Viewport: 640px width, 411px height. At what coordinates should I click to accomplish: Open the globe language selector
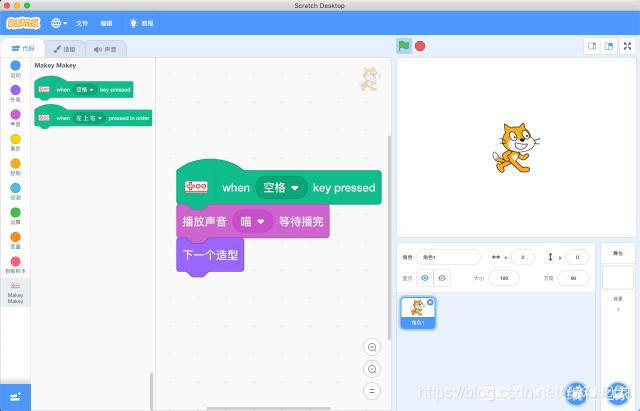tap(59, 23)
